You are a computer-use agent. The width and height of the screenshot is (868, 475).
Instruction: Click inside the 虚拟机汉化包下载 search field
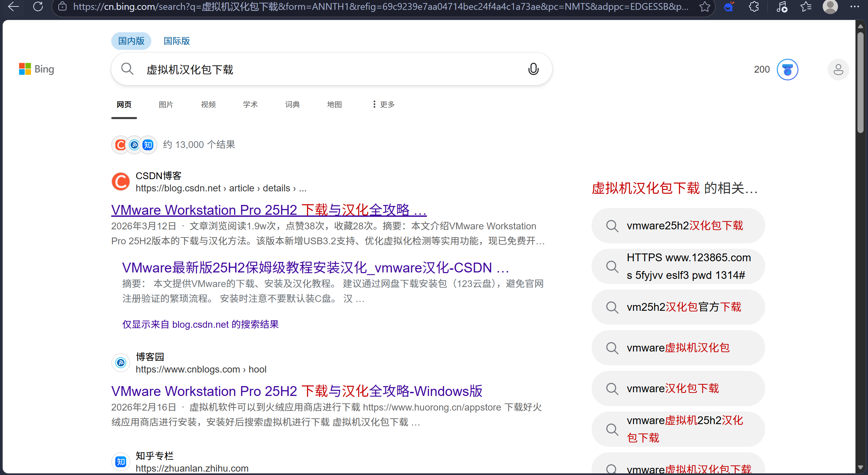[x=305, y=69]
